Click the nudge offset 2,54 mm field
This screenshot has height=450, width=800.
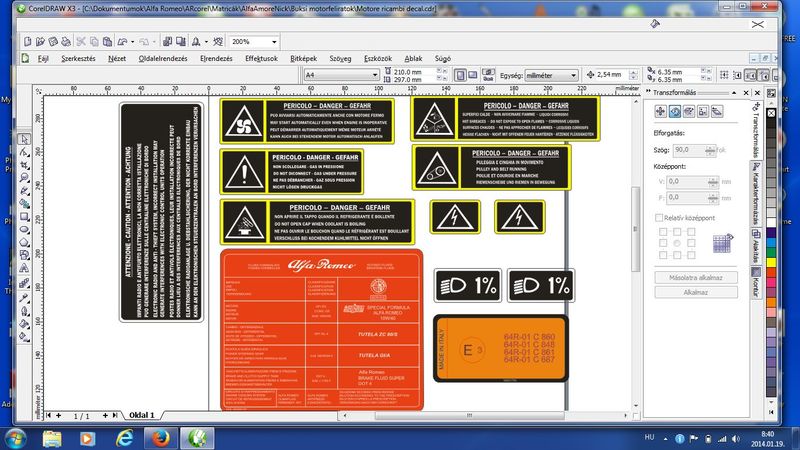click(x=612, y=75)
